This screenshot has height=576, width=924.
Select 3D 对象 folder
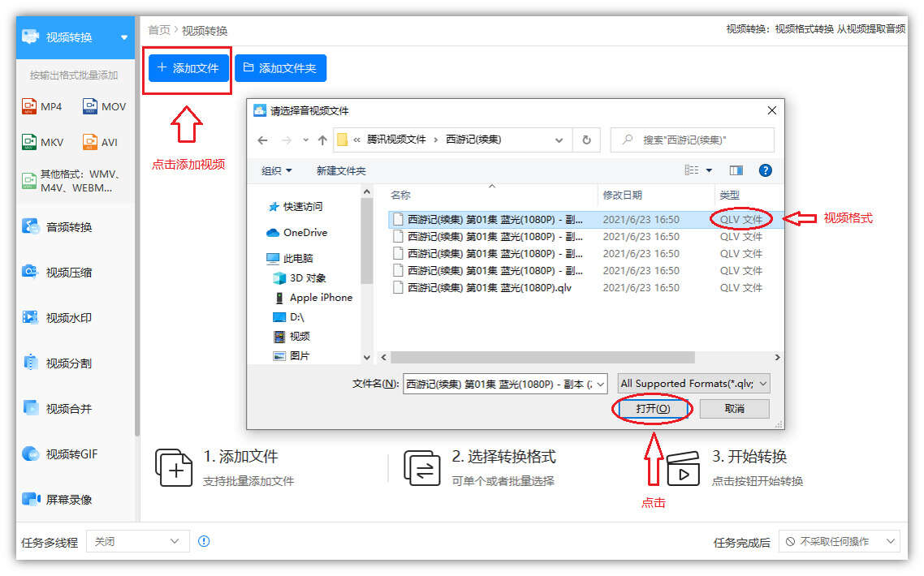point(300,278)
